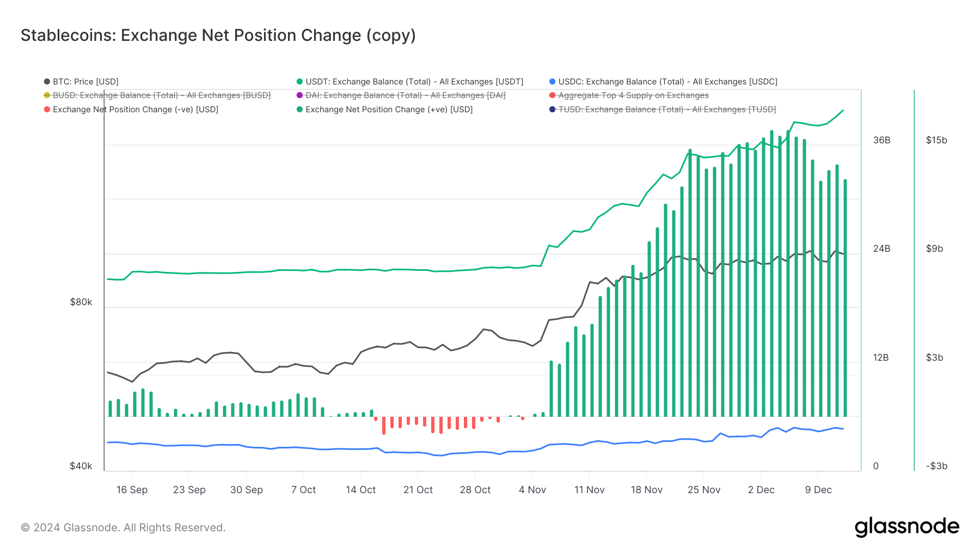
Task: Click the BTC Price legend dot
Action: 47,82
